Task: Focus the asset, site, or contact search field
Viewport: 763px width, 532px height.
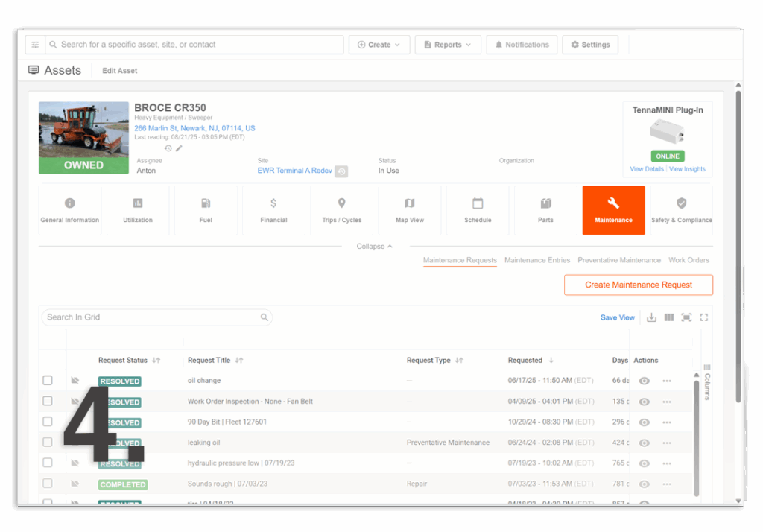Action: tap(194, 45)
